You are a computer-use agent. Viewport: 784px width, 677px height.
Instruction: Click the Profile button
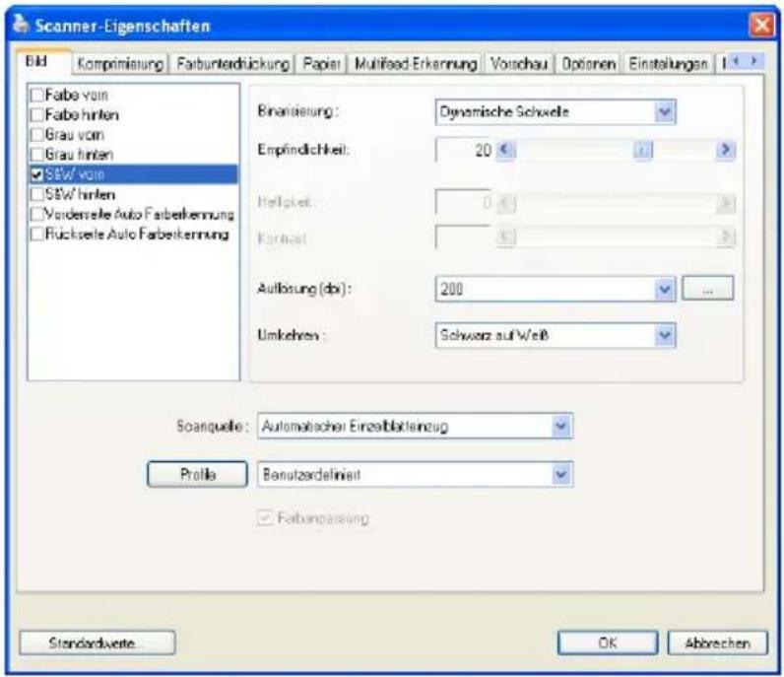(198, 474)
